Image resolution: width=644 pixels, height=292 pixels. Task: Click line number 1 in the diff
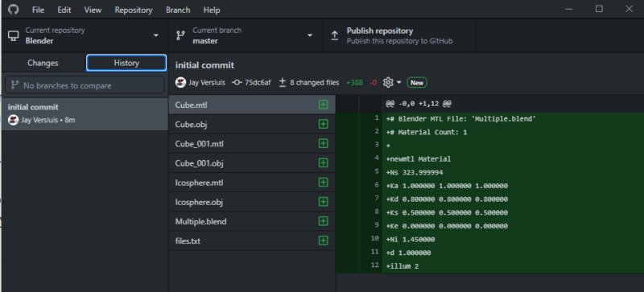click(377, 118)
